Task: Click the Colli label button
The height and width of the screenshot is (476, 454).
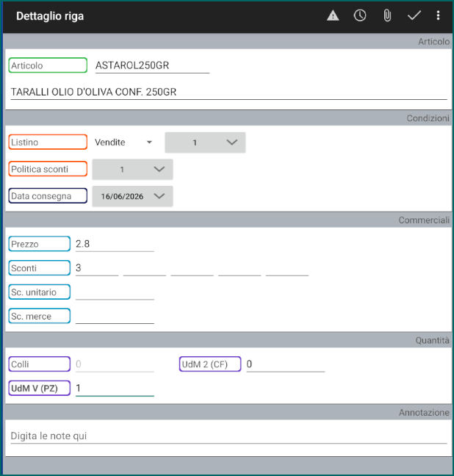Action: point(40,364)
